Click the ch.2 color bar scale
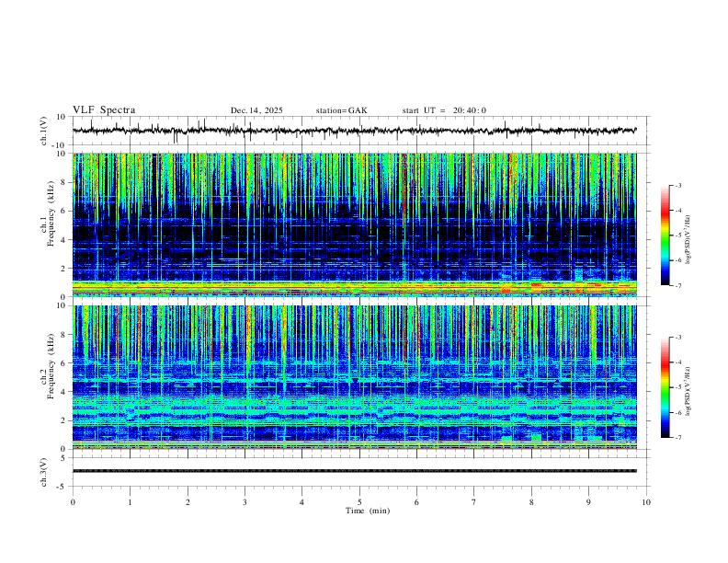Screen dimensions: 728x563 (x=665, y=387)
